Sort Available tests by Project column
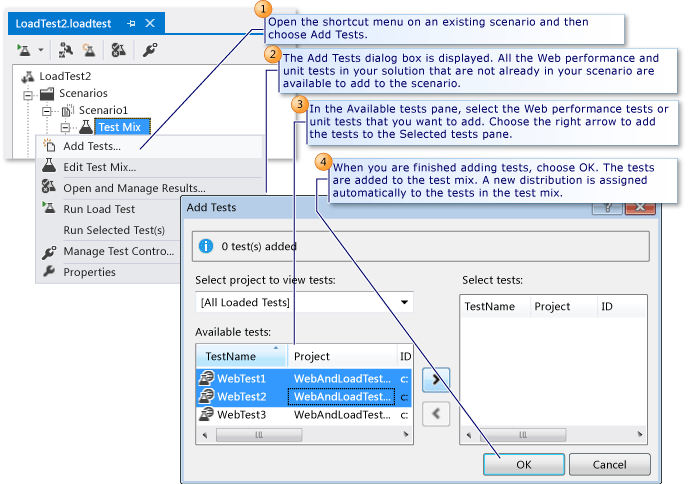The height and width of the screenshot is (484, 688). tap(342, 356)
